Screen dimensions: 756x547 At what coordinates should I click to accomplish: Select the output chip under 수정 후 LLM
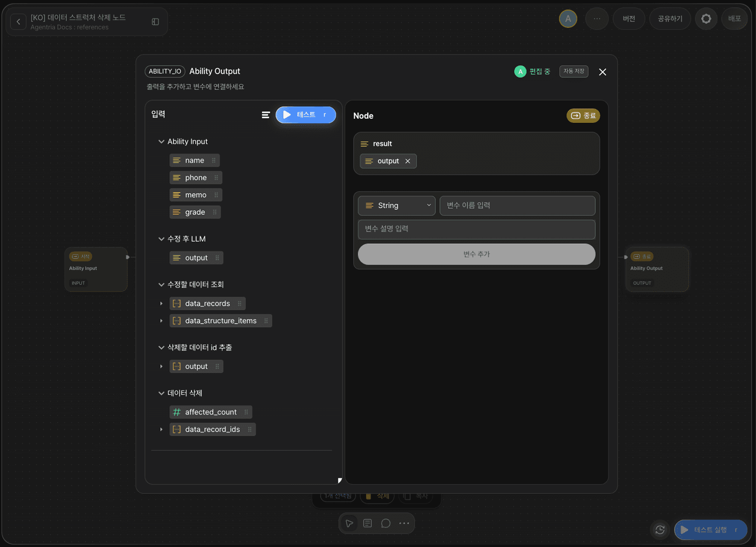tap(196, 258)
